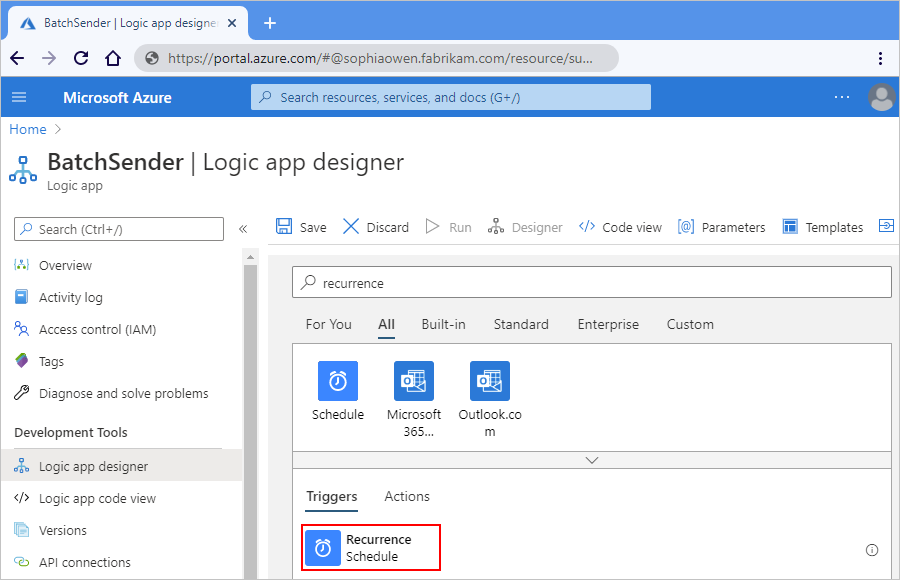The width and height of the screenshot is (900, 580).
Task: Select the Triggers tab
Action: [x=332, y=497]
